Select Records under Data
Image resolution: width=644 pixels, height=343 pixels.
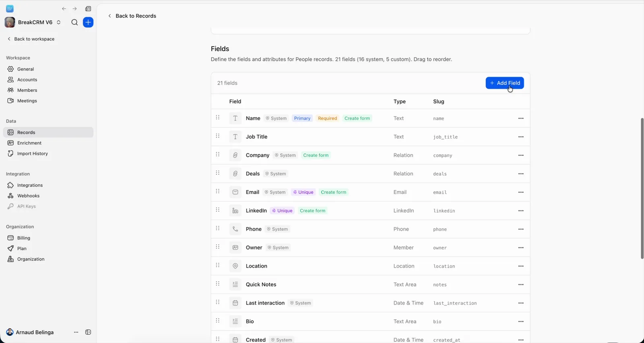click(48, 132)
